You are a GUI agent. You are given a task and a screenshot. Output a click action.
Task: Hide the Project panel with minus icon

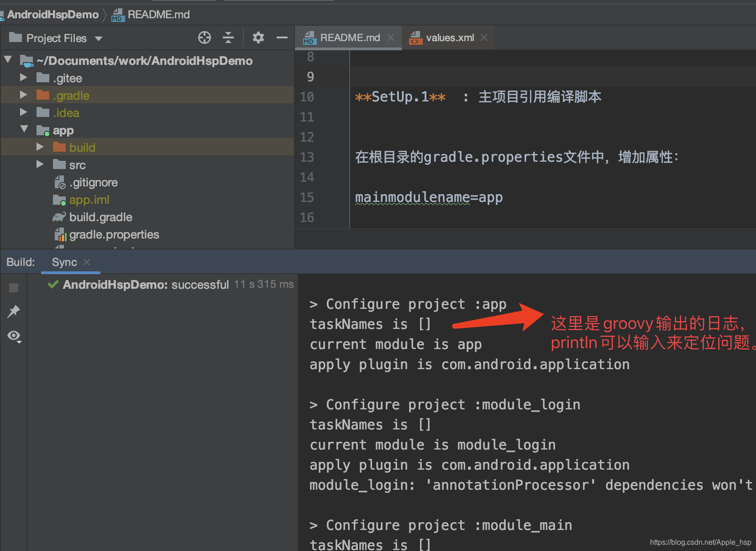click(282, 37)
